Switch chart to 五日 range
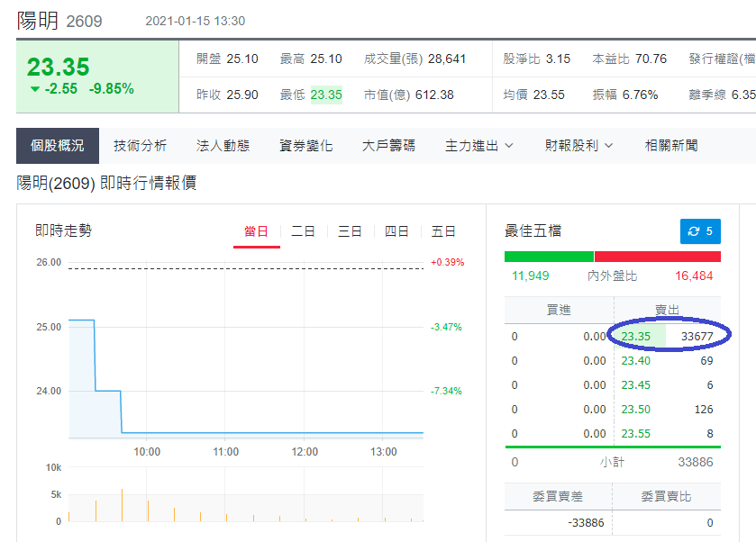This screenshot has height=542, width=756. [443, 231]
